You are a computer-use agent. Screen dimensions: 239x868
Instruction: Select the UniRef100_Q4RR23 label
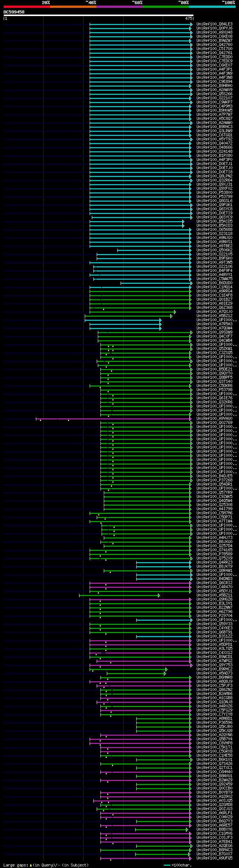214,562
